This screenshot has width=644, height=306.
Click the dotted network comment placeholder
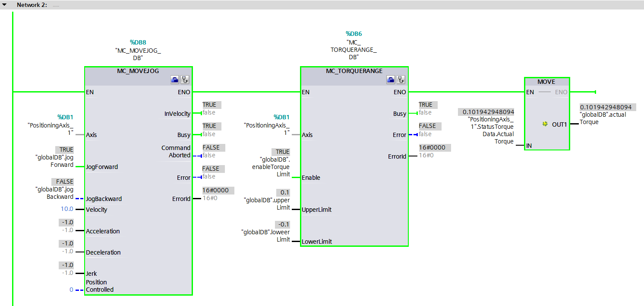[x=55, y=5]
